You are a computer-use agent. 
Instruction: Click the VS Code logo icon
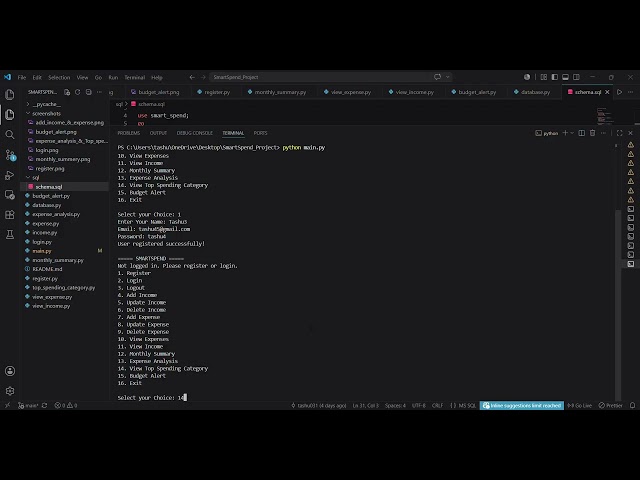[7, 77]
